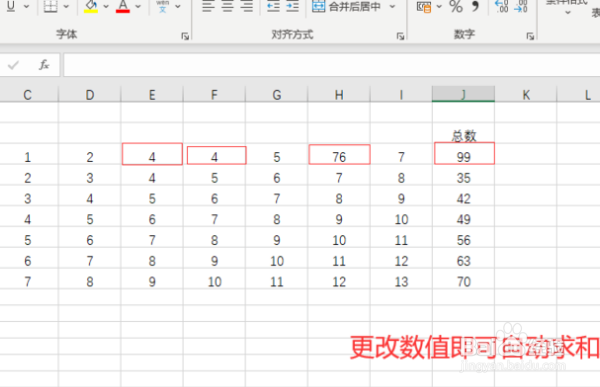Select column G cell containing 5
Viewport: 600px width, 387px height.
(x=277, y=154)
